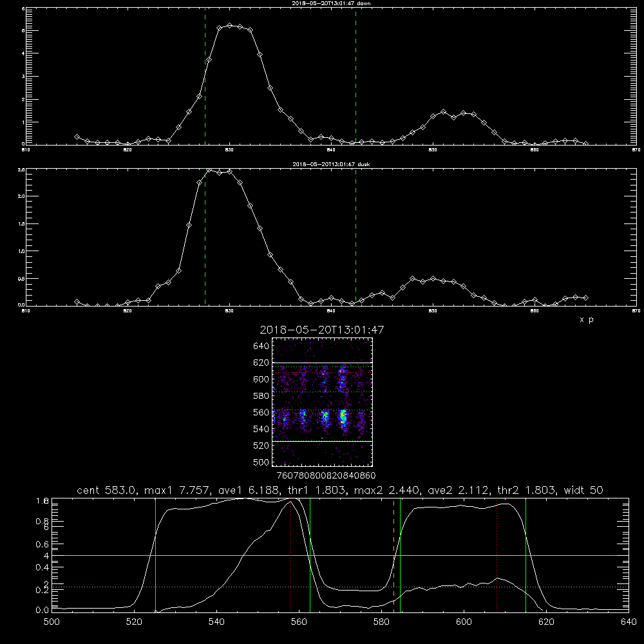Click the cyan dotted horizontal threshold line in bottom plot
This screenshot has width=644, height=644.
[340, 587]
